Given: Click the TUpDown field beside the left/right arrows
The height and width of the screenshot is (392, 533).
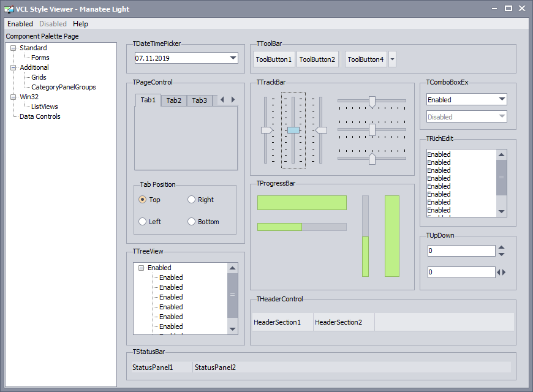Looking at the screenshot, I should [461, 272].
